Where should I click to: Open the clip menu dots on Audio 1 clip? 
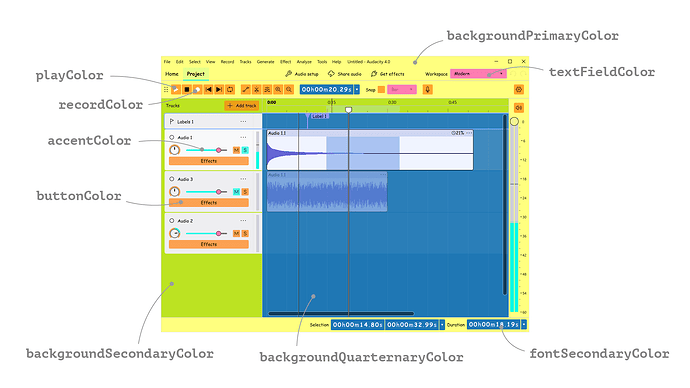point(469,133)
